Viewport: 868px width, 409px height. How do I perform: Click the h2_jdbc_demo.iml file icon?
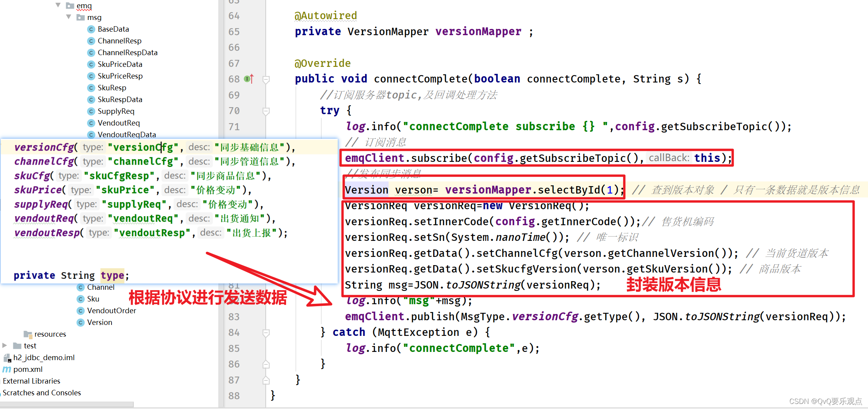pos(7,357)
